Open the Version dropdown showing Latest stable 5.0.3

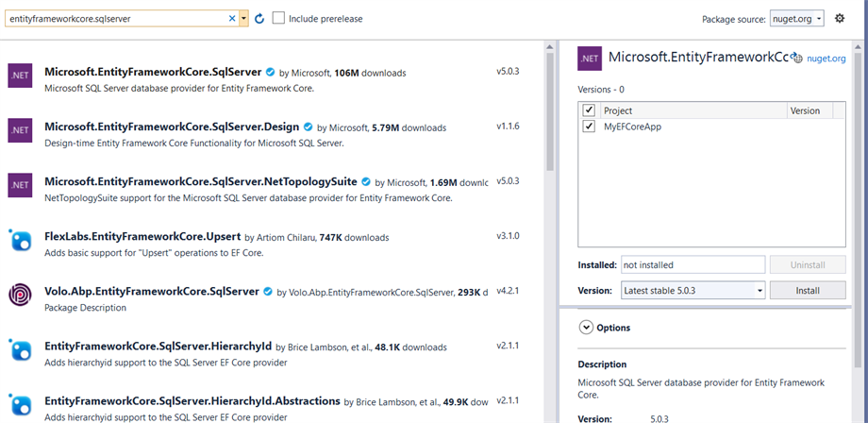coord(693,290)
